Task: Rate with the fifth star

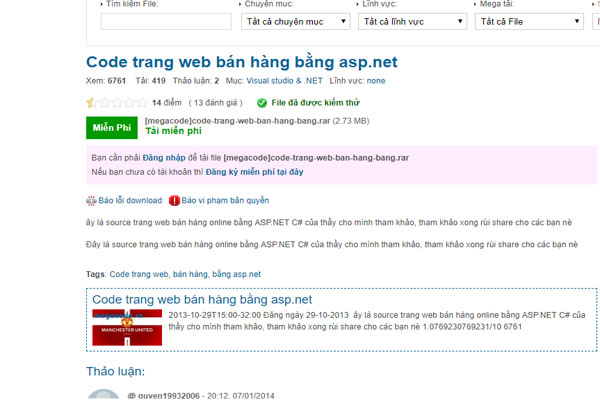Action: (142, 103)
